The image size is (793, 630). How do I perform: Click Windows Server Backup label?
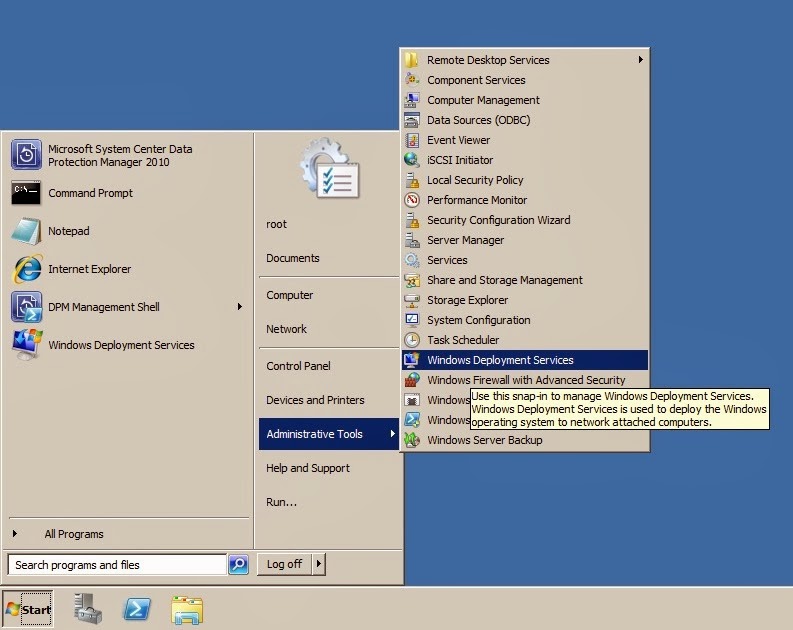484,440
